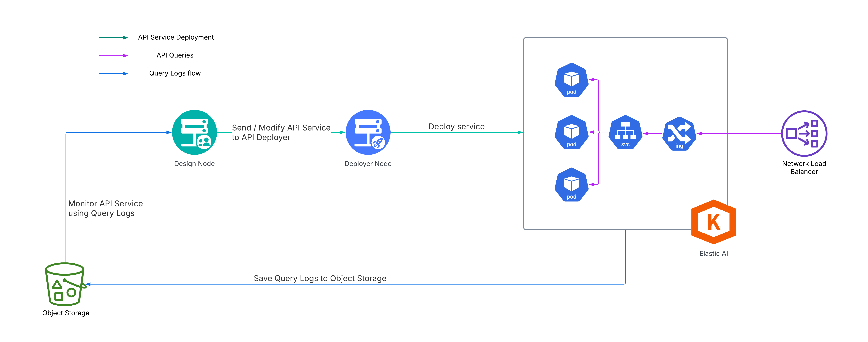Click the blue legend arrow for Query Logs flow
Screen dimensions: 868x342
pos(113,73)
